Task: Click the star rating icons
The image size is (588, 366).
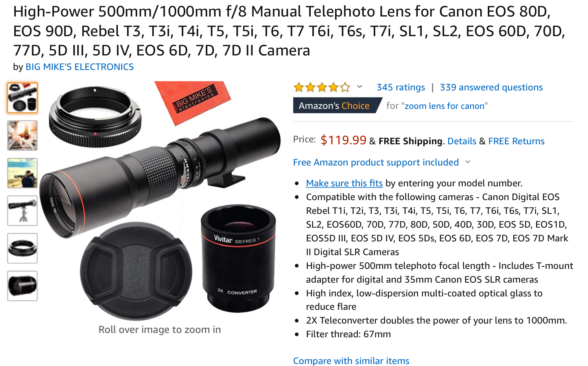Action: pyautogui.click(x=322, y=87)
